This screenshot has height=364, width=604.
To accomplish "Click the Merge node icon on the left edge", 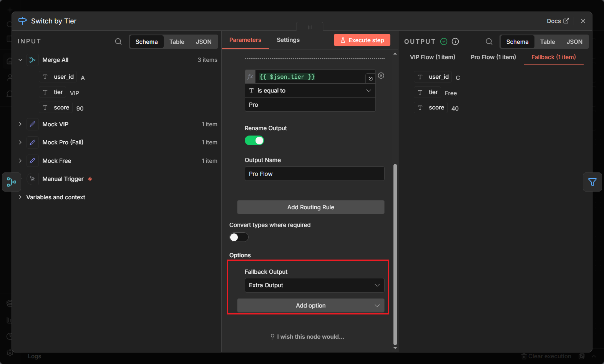I will click(x=12, y=182).
